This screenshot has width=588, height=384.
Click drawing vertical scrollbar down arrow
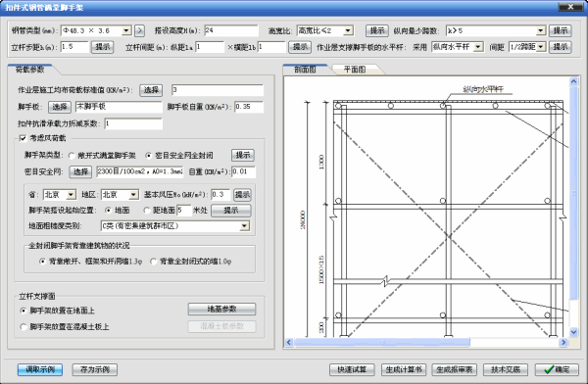(x=573, y=332)
